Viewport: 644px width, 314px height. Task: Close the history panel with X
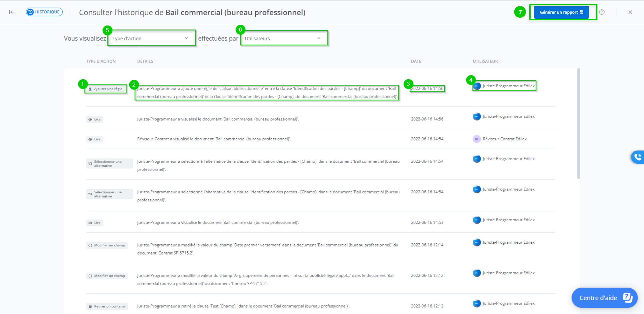(x=630, y=12)
